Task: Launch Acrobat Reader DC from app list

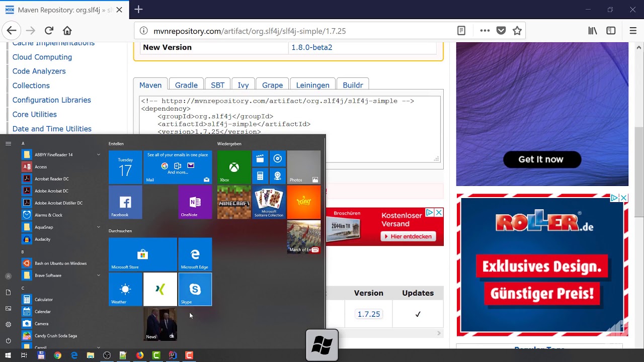Action: point(61,178)
